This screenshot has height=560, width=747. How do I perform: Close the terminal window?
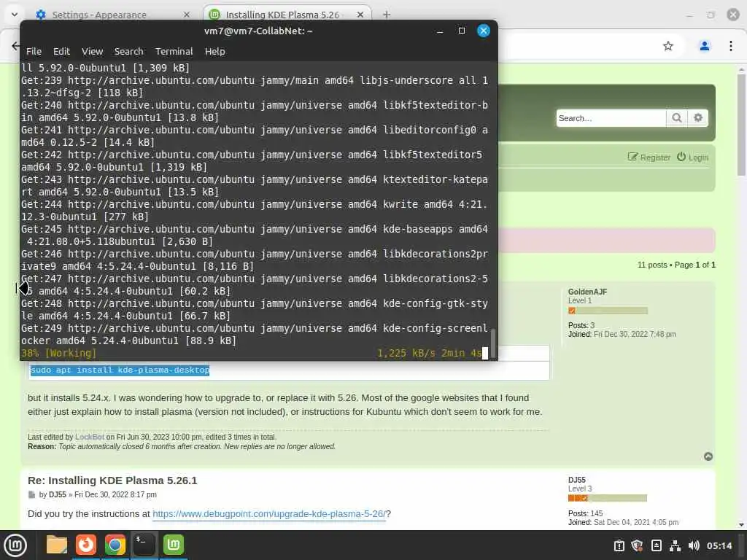click(484, 31)
